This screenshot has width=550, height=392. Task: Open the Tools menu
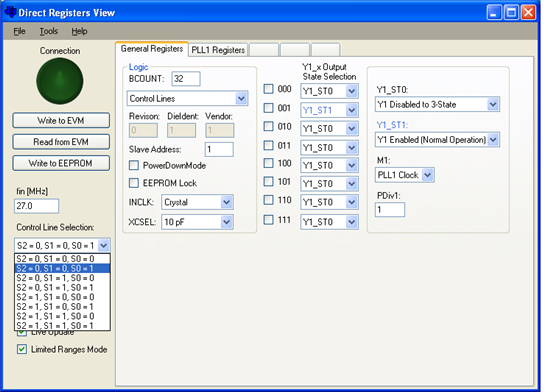[48, 31]
